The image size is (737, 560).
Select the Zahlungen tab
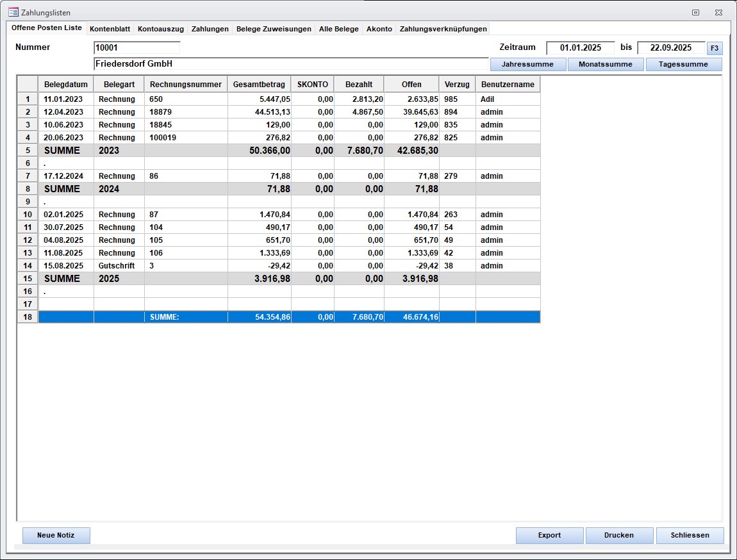point(210,29)
